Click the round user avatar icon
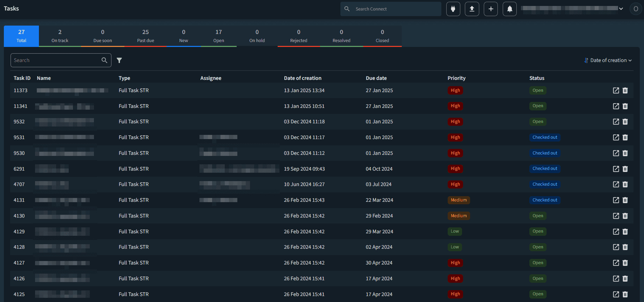This screenshot has height=302, width=644. pyautogui.click(x=636, y=9)
